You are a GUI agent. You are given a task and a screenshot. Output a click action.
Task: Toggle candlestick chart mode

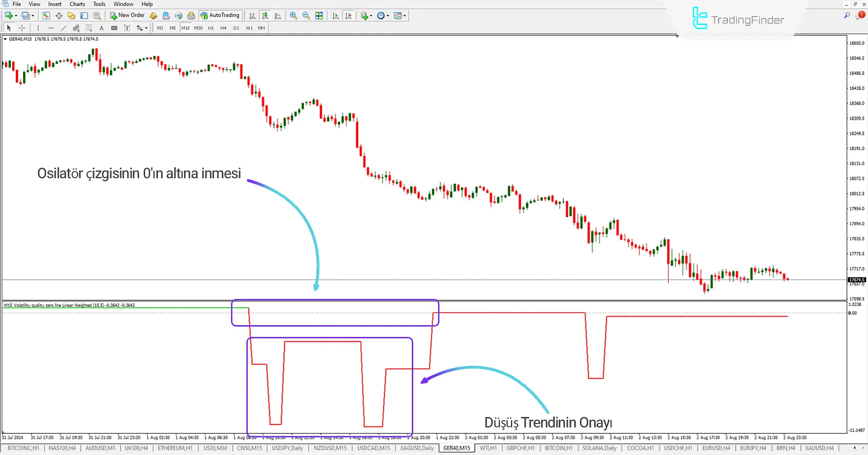(x=265, y=15)
